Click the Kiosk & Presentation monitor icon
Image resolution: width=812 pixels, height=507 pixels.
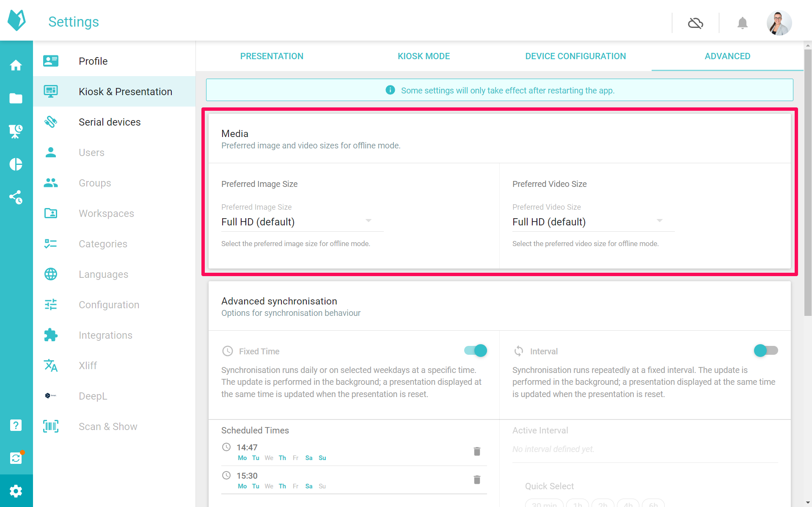point(51,91)
